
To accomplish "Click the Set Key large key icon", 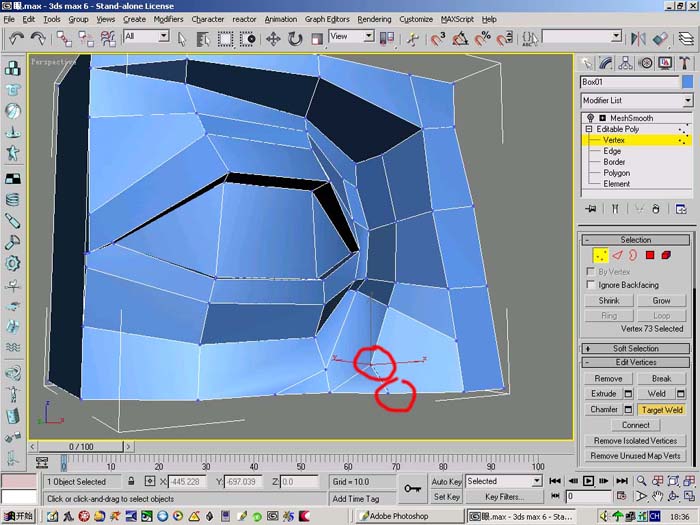I will 412,489.
